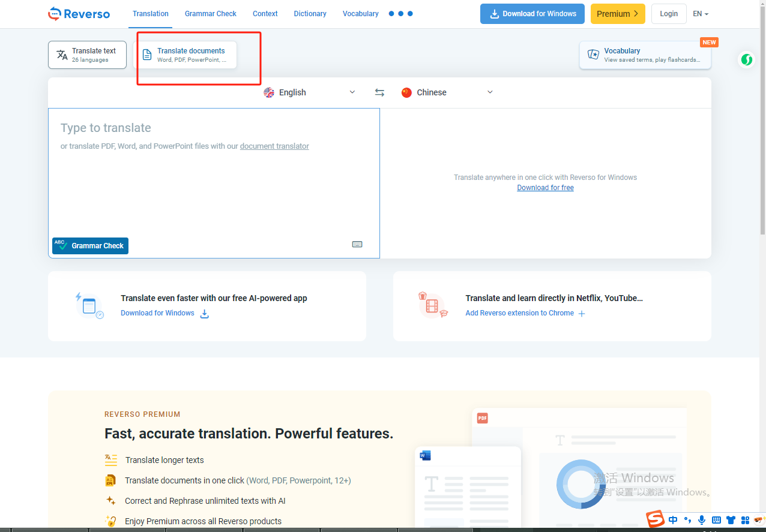
Task: Open the English source language dropdown
Action: pos(310,92)
